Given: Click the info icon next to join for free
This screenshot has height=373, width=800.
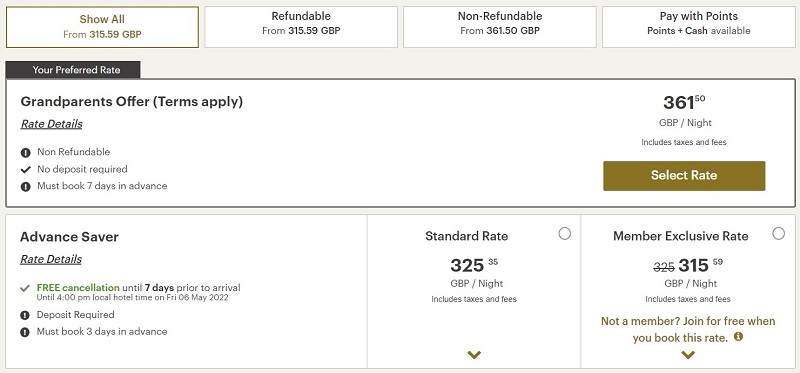Looking at the screenshot, I should (x=738, y=337).
